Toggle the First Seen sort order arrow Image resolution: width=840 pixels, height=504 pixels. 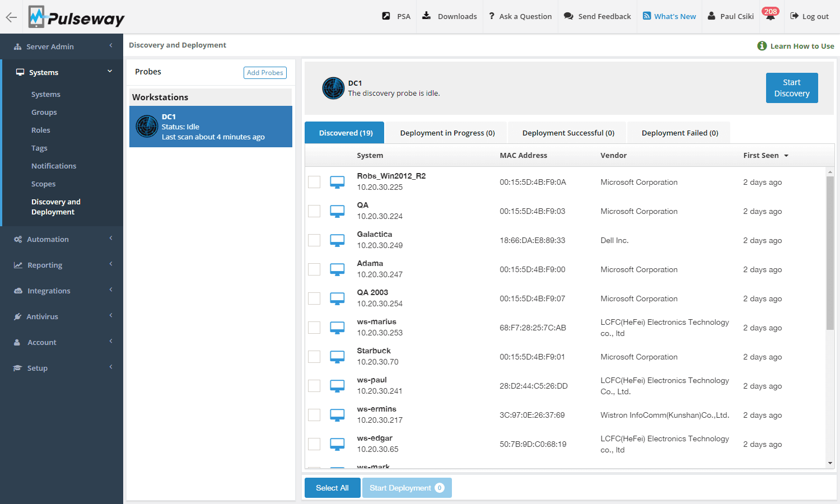coord(787,155)
